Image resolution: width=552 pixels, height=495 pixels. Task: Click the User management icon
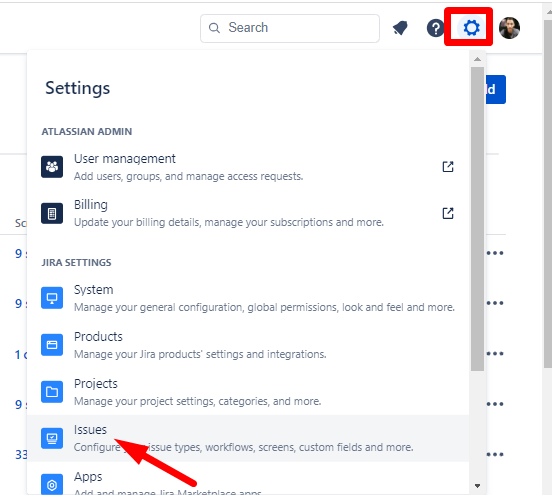tap(52, 167)
